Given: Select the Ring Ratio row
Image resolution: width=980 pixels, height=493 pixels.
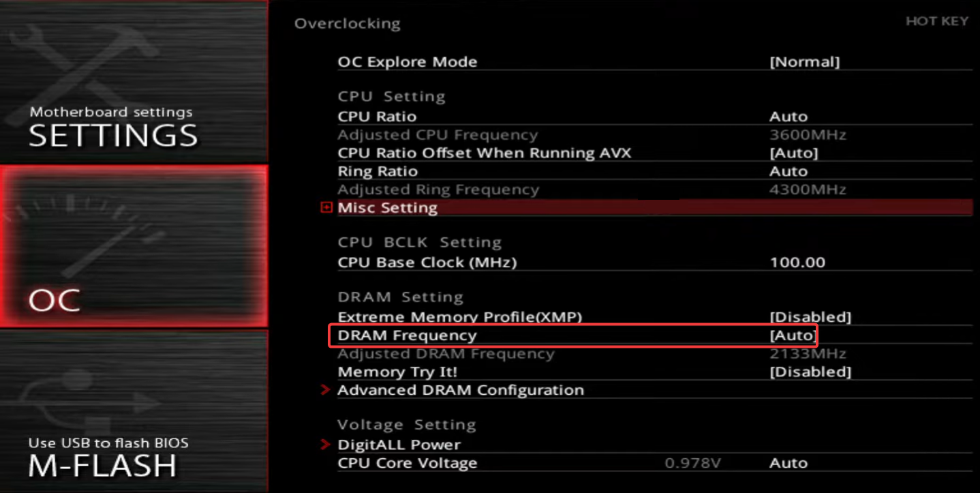Looking at the screenshot, I should [x=654, y=171].
